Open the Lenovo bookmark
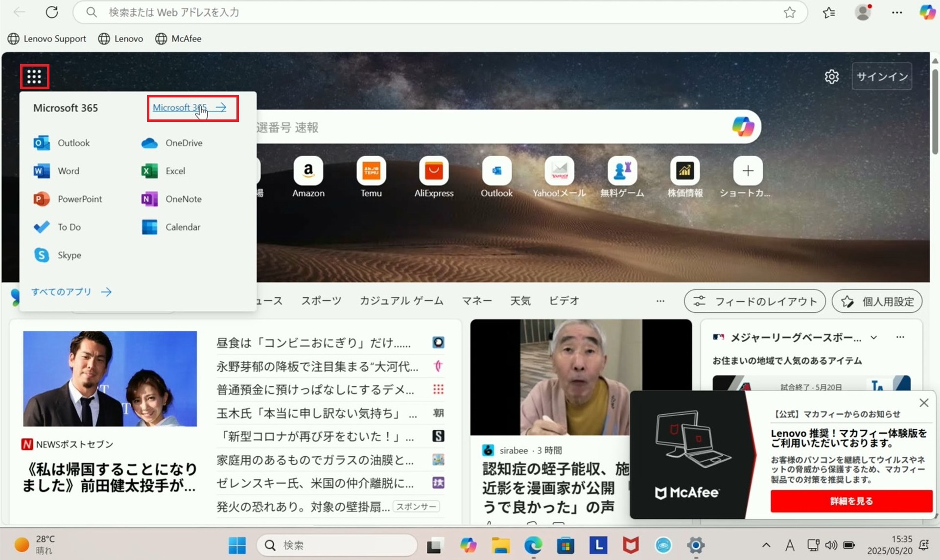Viewport: 940px width, 560px height. (x=120, y=39)
